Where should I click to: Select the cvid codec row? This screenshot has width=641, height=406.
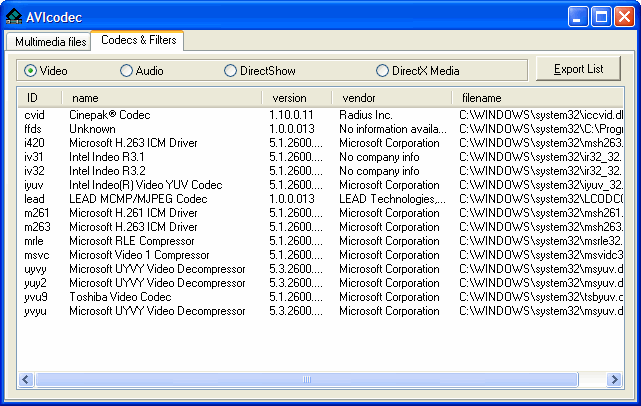point(320,115)
